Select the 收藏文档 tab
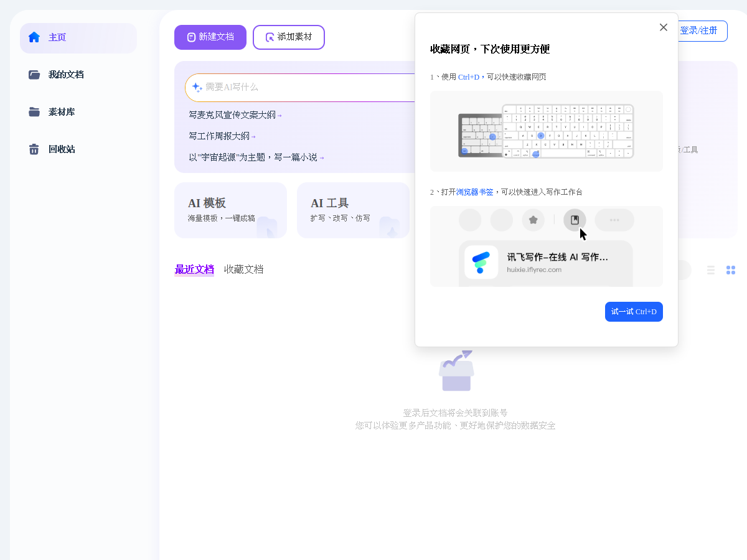The image size is (747, 560). [x=244, y=269]
